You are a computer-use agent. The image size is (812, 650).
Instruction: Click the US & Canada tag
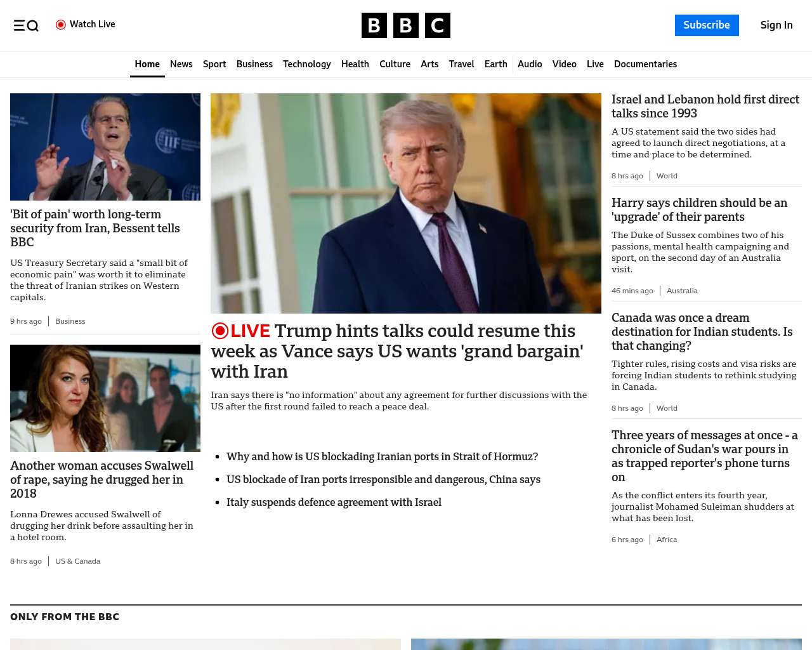tap(77, 561)
